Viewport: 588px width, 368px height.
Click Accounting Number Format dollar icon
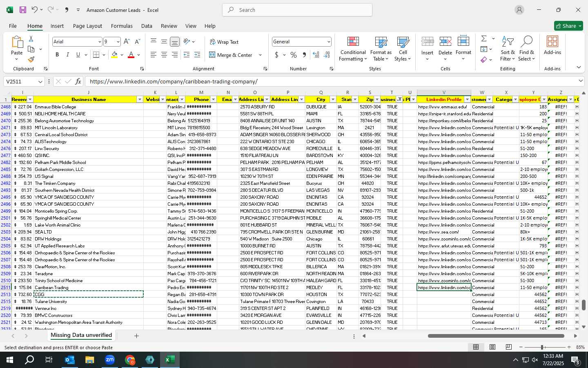point(276,55)
